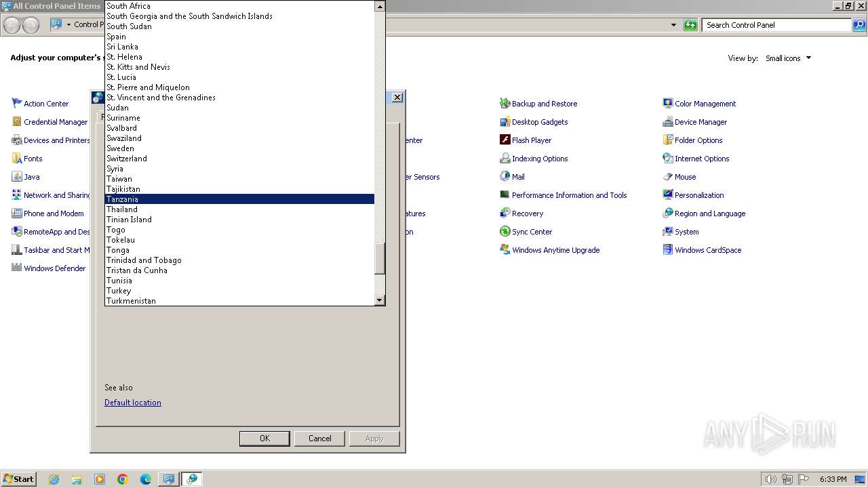Screen dimensions: 868x488
Task: Click the country list scroll down arrow
Action: pos(380,300)
